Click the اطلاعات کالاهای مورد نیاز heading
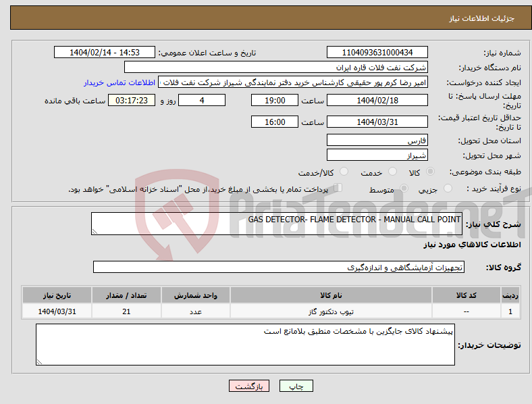Screen dimensions: 532x404 coord(472,245)
